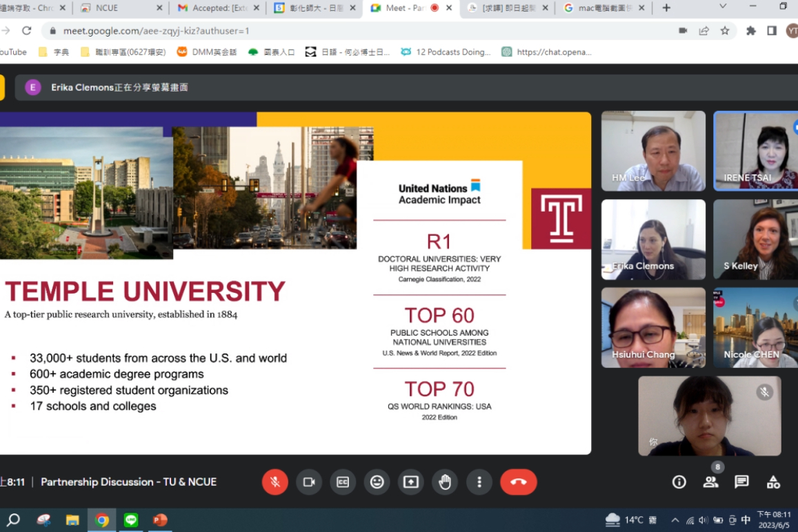Reload the page
The height and width of the screenshot is (532, 798).
click(x=27, y=31)
